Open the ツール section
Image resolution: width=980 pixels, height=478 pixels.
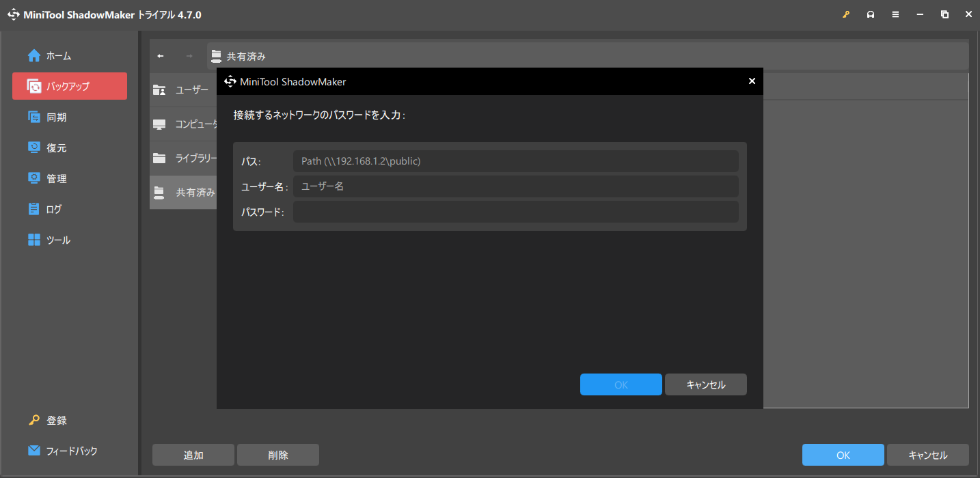tap(70, 240)
